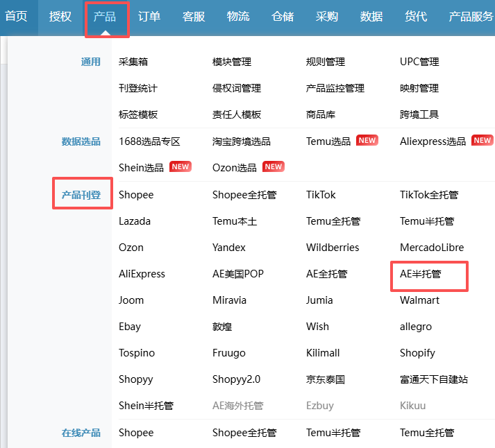Open the 产品 top navigation tab
495x448 pixels.
tap(105, 17)
